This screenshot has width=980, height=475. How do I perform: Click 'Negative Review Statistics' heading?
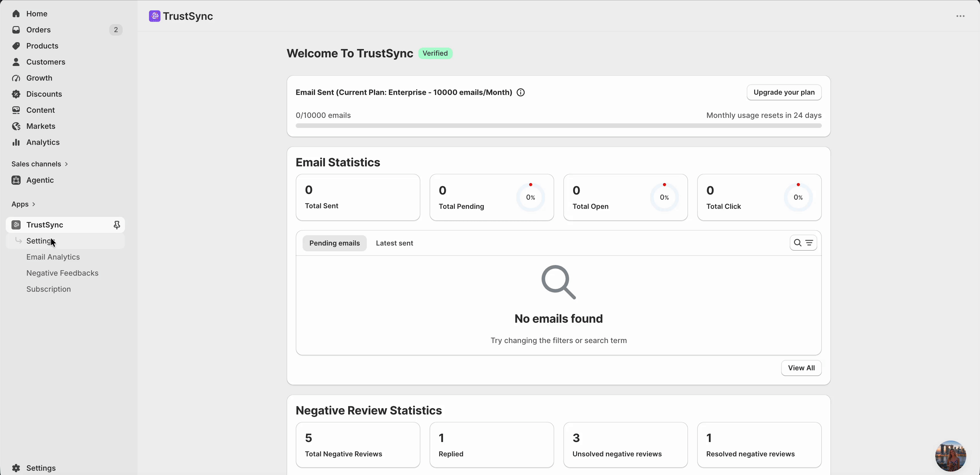point(369,410)
